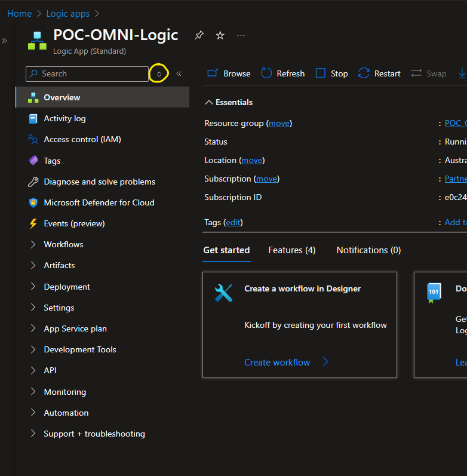Click the Restart arrows icon
This screenshot has height=476, width=467.
click(364, 73)
